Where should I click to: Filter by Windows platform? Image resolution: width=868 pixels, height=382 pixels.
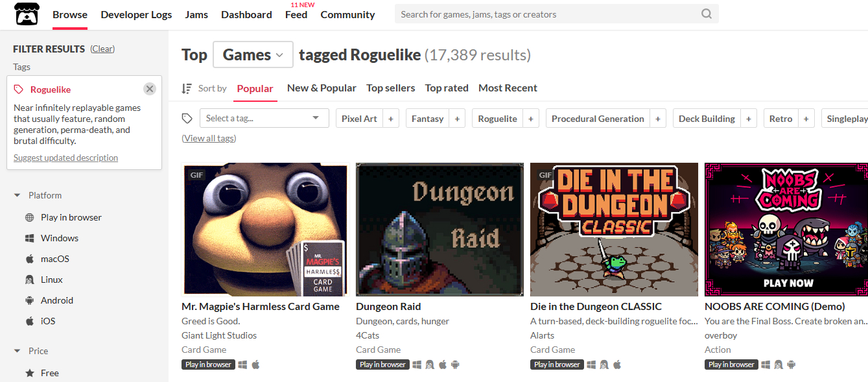coord(59,238)
